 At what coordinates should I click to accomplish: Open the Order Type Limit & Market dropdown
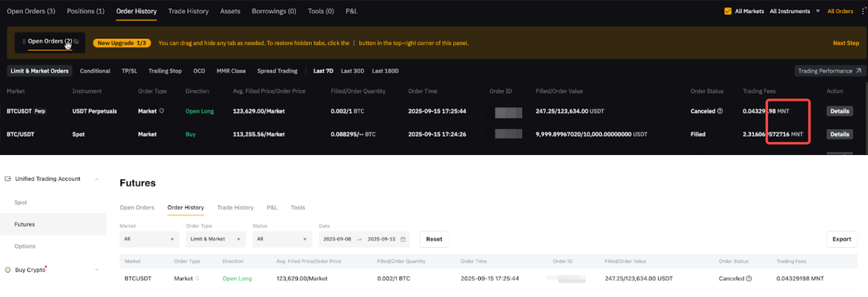[x=215, y=239]
